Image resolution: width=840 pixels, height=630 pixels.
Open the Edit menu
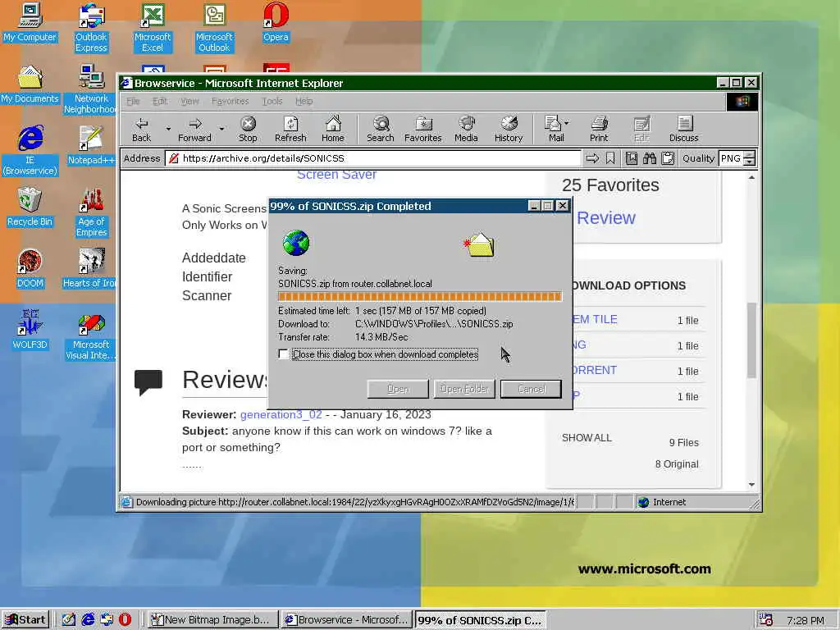(x=160, y=101)
